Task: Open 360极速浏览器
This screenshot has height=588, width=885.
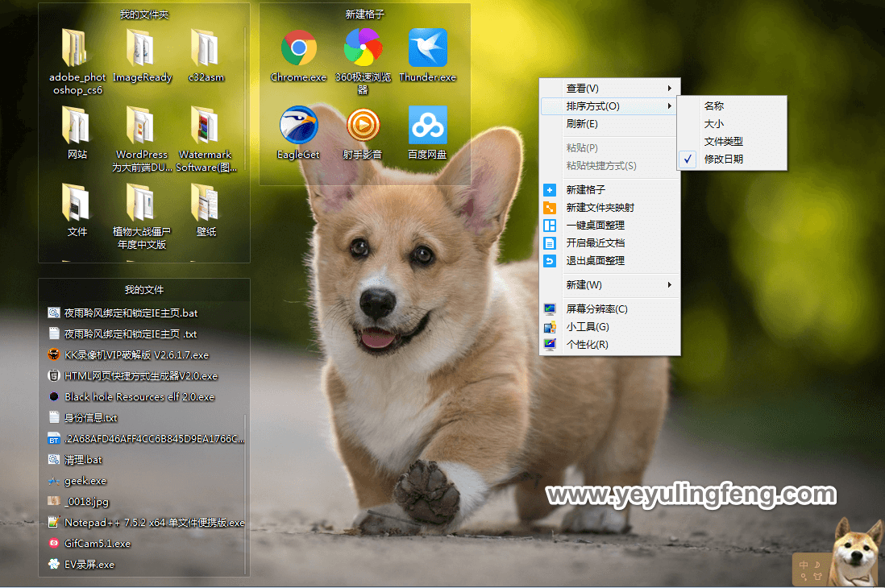Action: (x=362, y=48)
